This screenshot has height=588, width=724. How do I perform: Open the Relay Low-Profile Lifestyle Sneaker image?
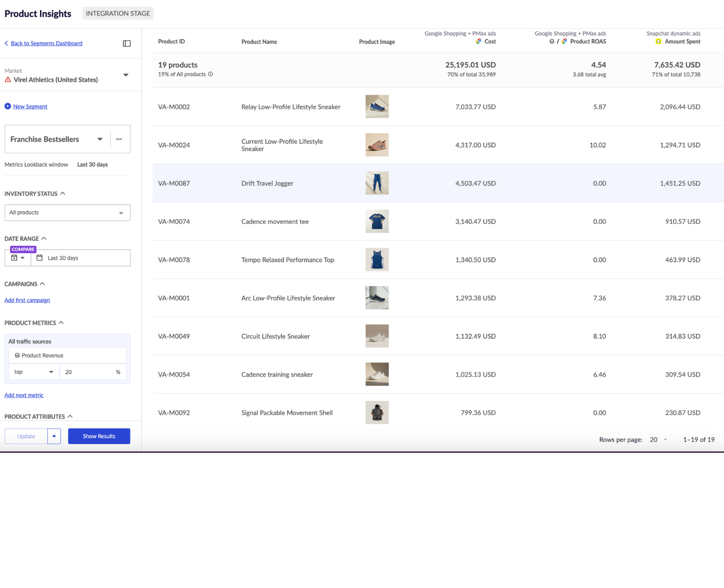tap(377, 106)
